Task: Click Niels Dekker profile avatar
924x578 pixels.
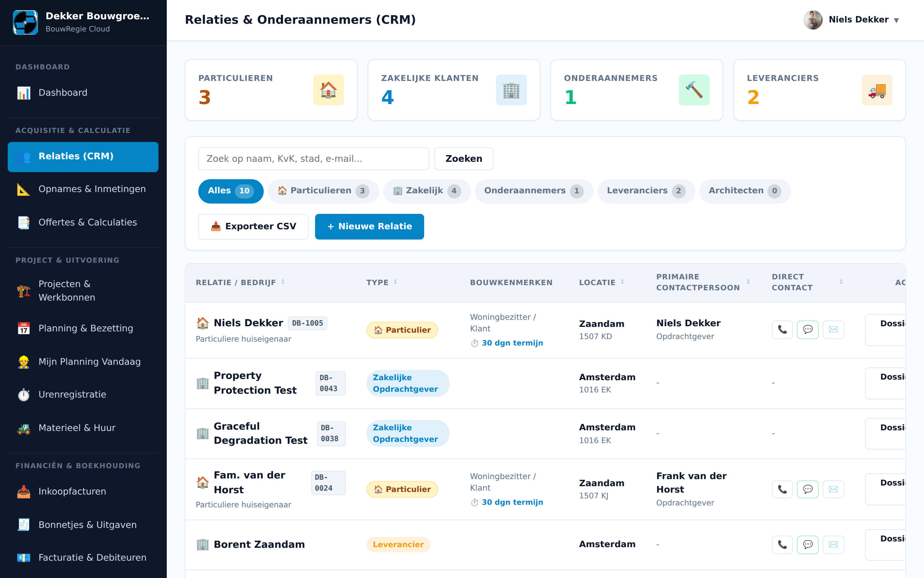Action: 812,20
